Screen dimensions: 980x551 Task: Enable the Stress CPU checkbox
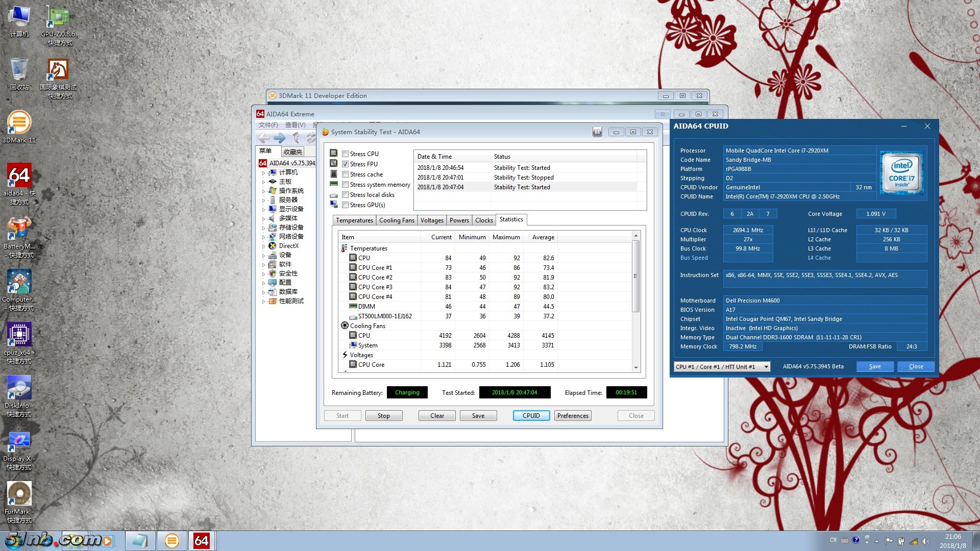point(346,154)
